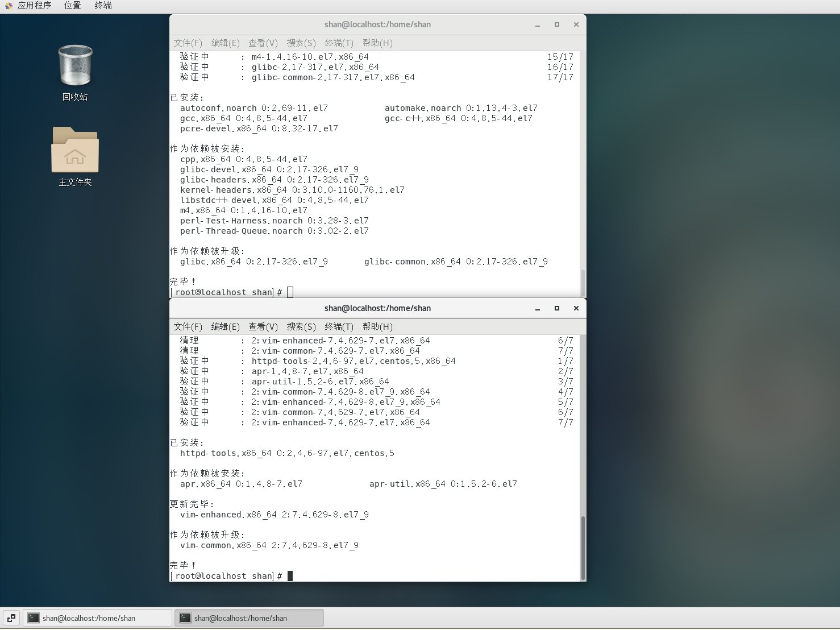840x630 pixels.
Task: Close the lower terminal window
Action: 576,308
